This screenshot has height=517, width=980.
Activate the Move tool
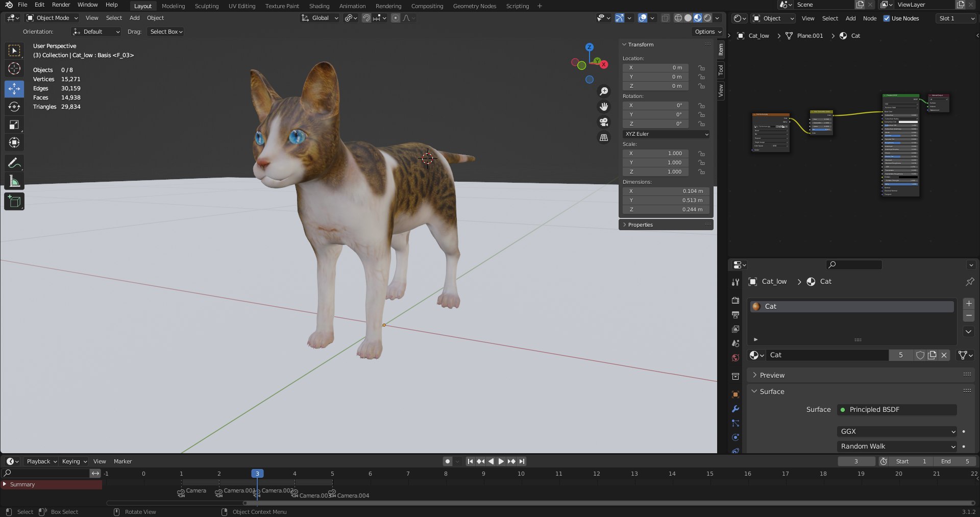pos(14,89)
